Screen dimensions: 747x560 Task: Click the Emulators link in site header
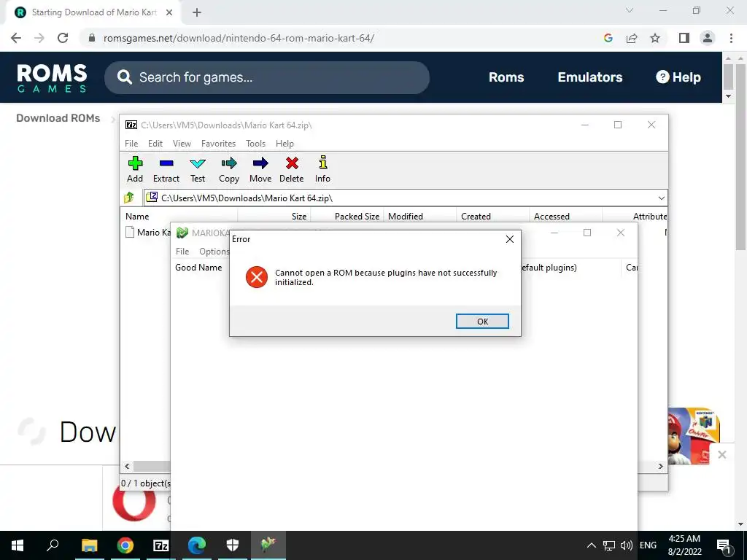(589, 77)
